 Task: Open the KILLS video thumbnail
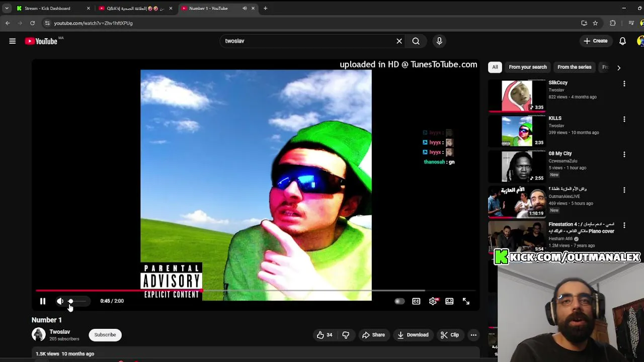[517, 131]
